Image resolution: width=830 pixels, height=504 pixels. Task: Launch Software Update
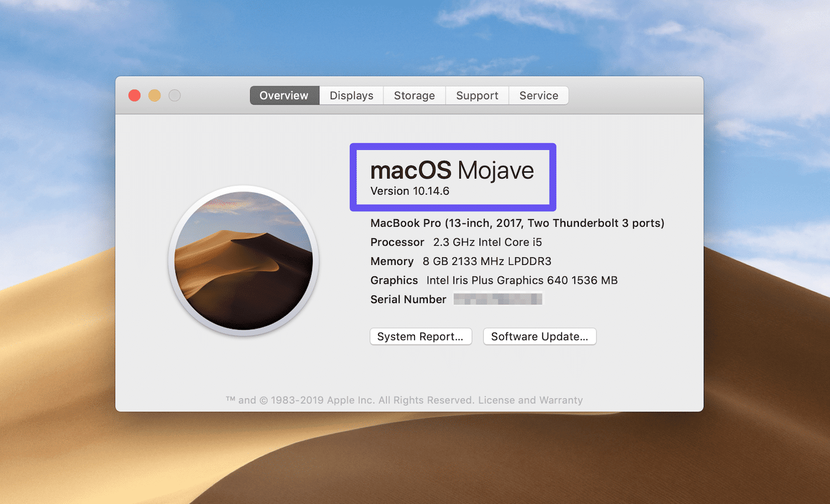[x=539, y=336]
